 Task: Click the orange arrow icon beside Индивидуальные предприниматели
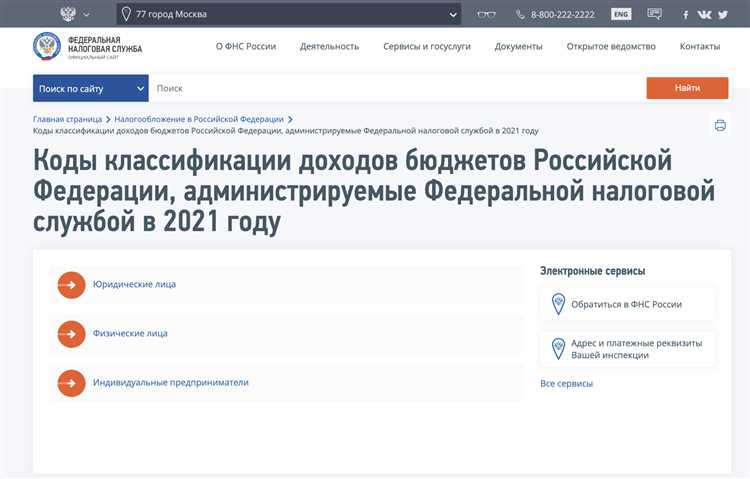click(x=71, y=383)
